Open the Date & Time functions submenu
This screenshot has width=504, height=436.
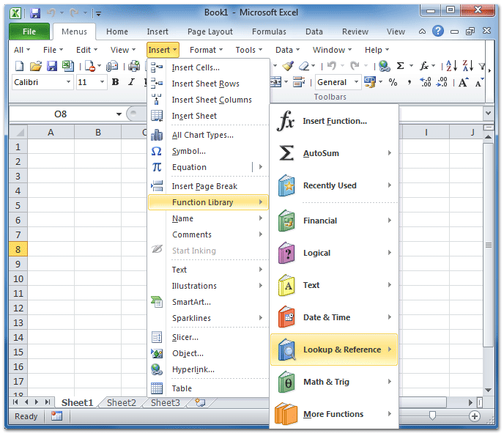tap(334, 317)
